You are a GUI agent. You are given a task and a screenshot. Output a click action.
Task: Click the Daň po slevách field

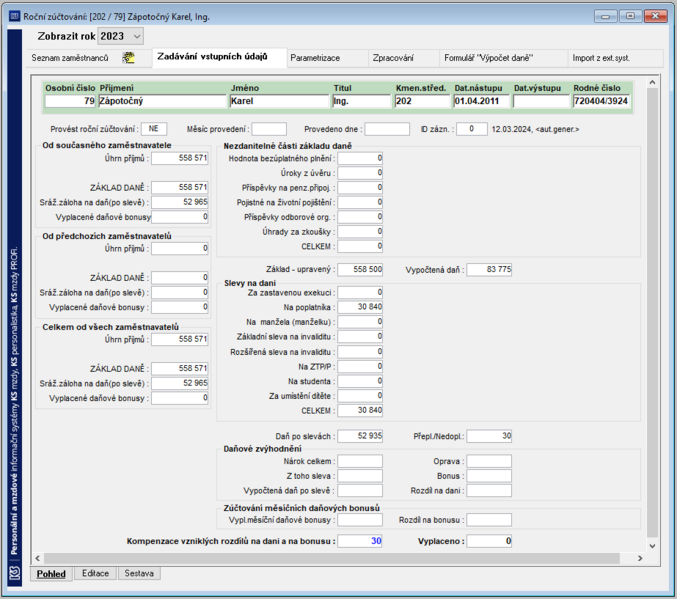(x=360, y=436)
